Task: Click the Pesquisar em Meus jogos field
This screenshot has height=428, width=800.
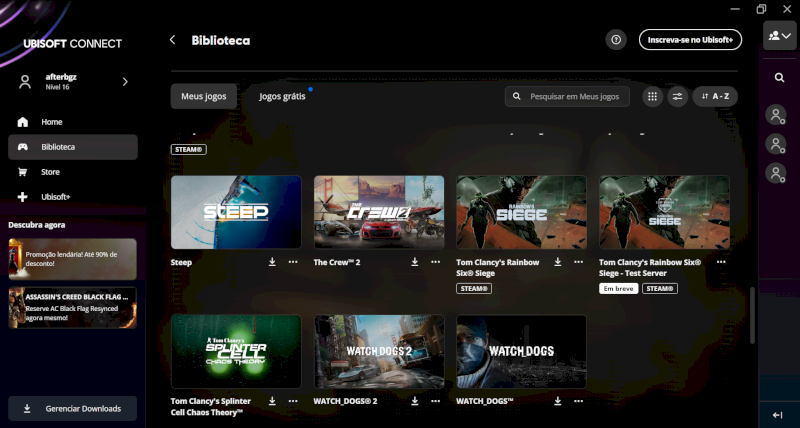Action: (567, 97)
